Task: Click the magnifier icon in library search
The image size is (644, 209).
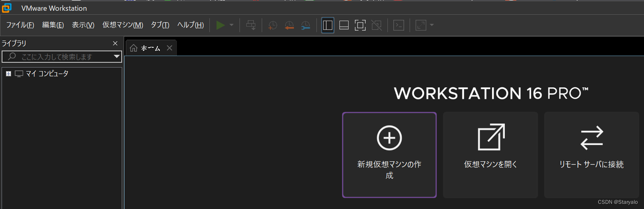Action: pyautogui.click(x=12, y=56)
